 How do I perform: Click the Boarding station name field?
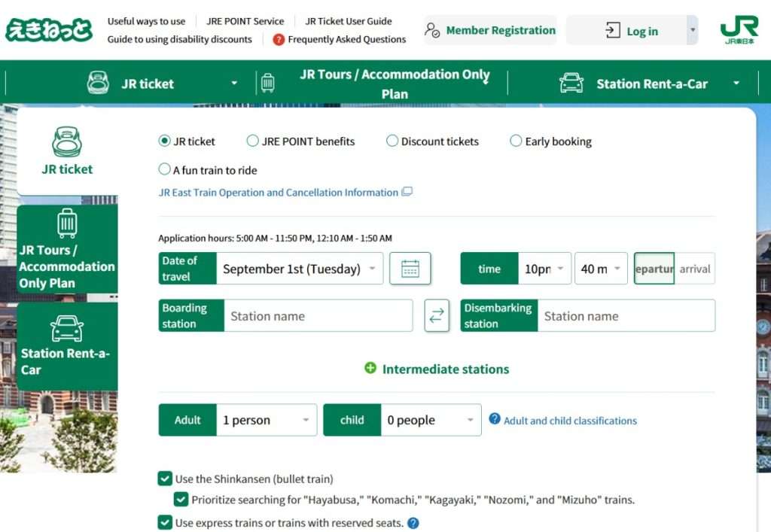[318, 315]
